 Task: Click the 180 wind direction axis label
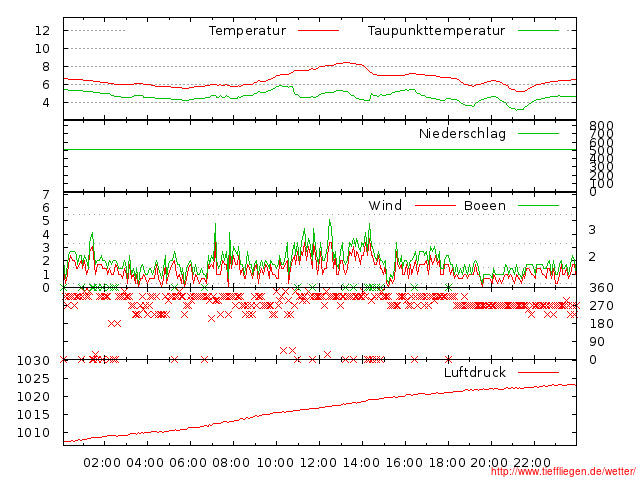(x=601, y=324)
